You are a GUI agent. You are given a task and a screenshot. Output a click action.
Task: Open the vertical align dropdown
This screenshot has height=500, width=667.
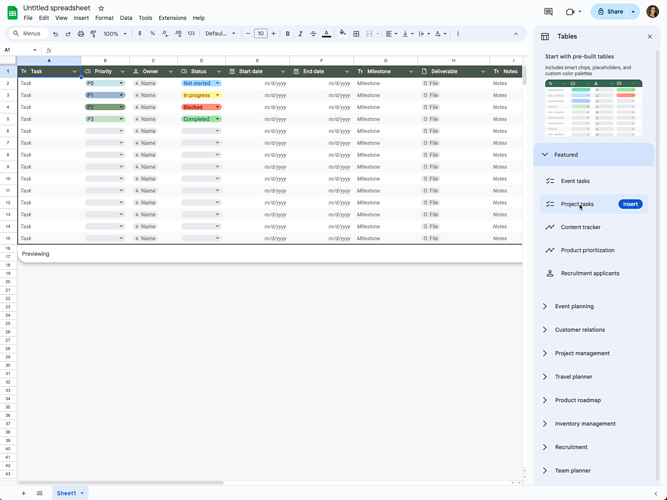pos(408,34)
